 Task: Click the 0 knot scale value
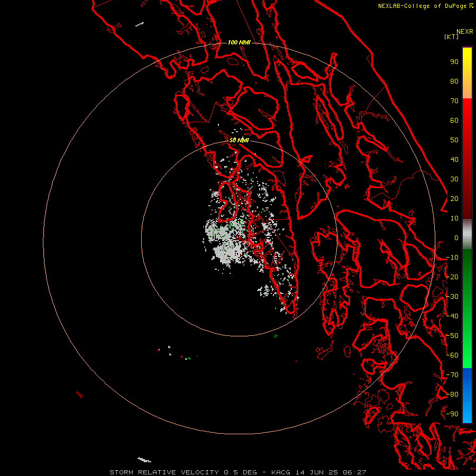(x=456, y=237)
